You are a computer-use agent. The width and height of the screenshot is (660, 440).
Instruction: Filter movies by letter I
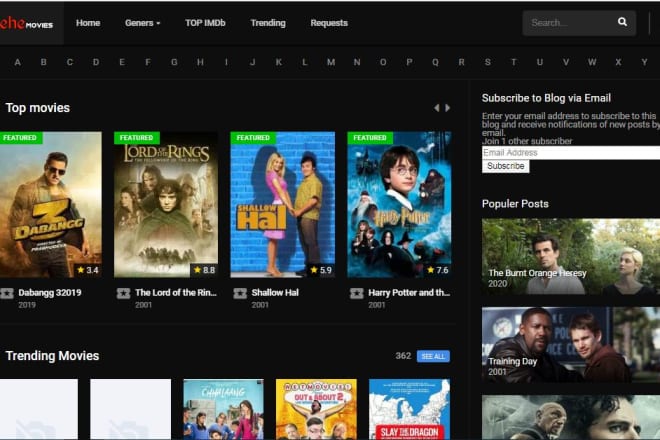(226, 62)
